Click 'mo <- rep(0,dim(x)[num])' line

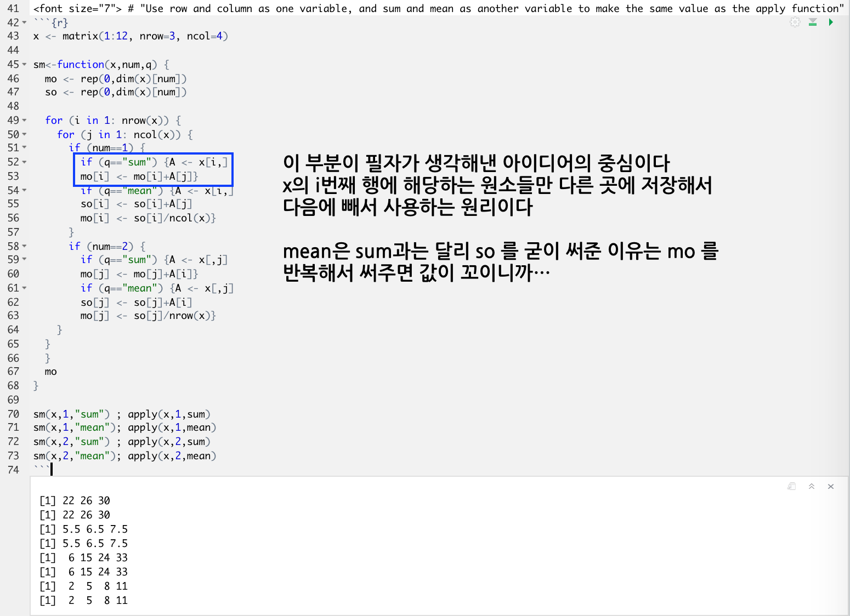(116, 79)
